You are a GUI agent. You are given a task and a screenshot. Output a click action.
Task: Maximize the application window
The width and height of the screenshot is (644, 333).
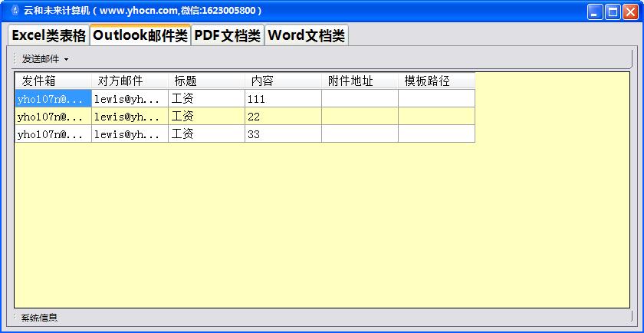[613, 12]
